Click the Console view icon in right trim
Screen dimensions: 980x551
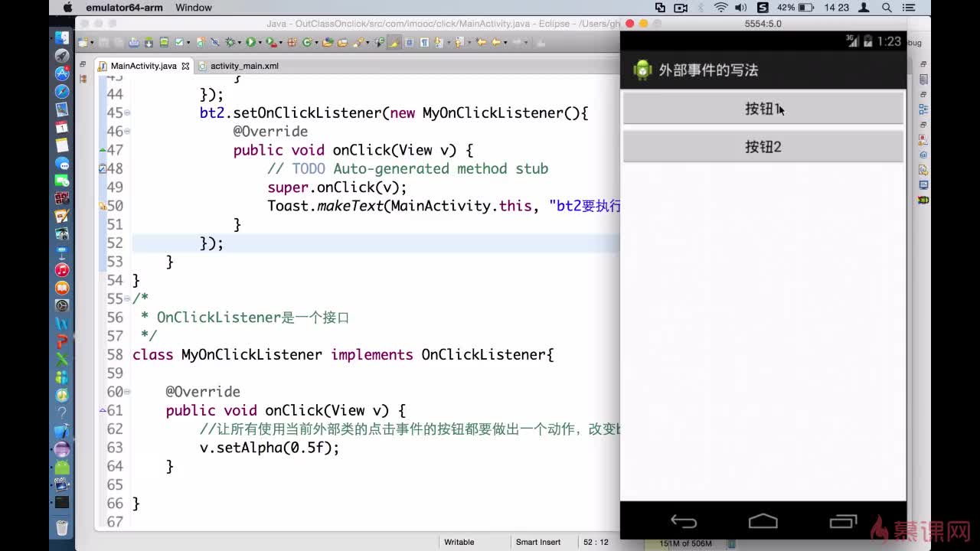click(923, 185)
